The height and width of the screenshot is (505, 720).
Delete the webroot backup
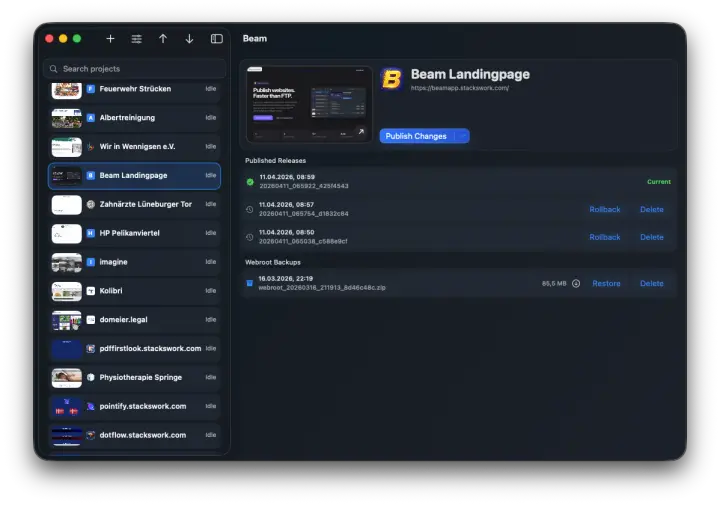click(x=652, y=284)
